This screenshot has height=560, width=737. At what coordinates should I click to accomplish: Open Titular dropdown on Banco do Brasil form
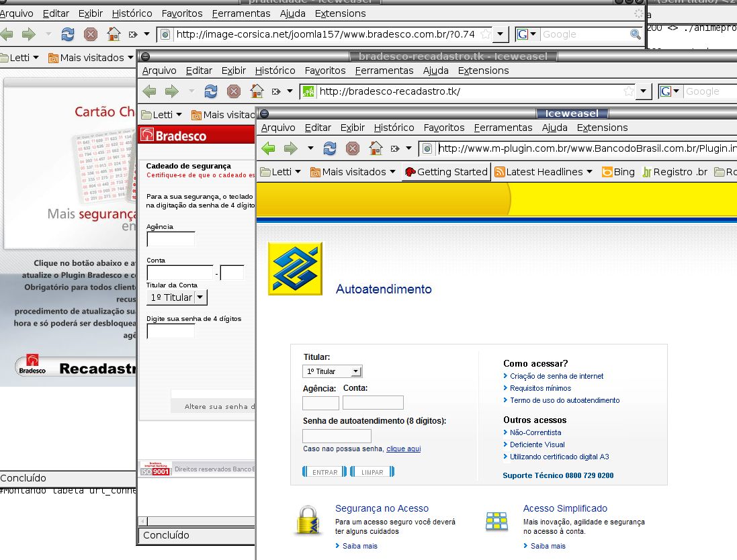333,371
